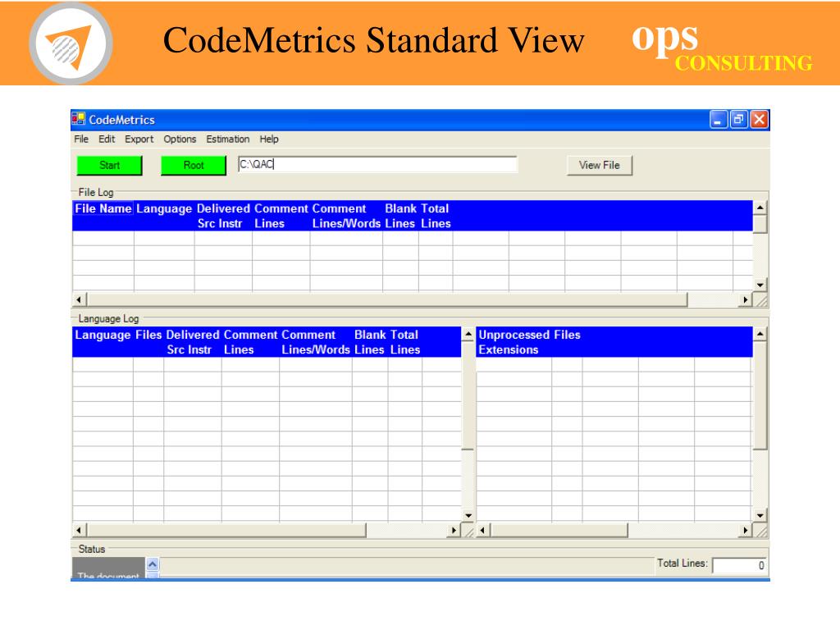Open the Help menu
The width and height of the screenshot is (840, 630).
[269, 139]
